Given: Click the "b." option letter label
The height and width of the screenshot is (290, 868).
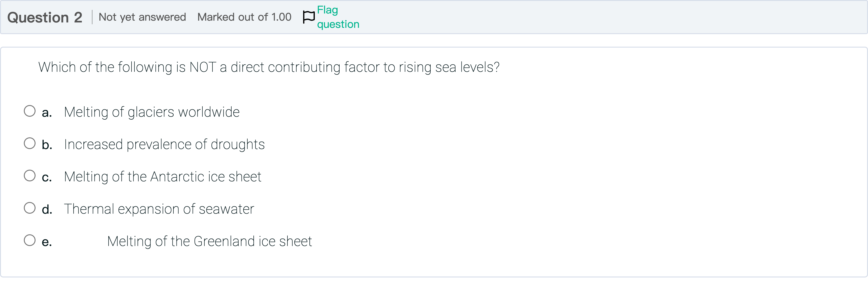Looking at the screenshot, I should (x=47, y=145).
